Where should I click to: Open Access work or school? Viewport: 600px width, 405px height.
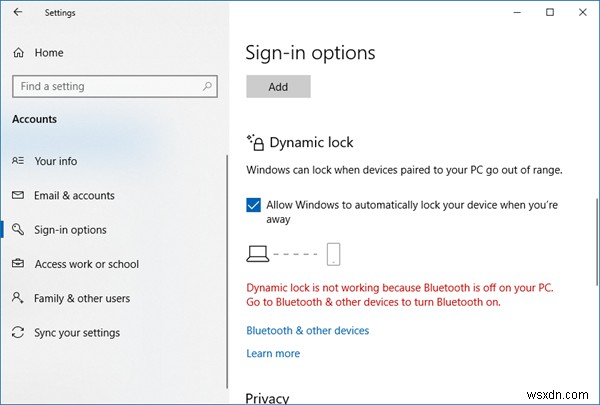tap(87, 264)
